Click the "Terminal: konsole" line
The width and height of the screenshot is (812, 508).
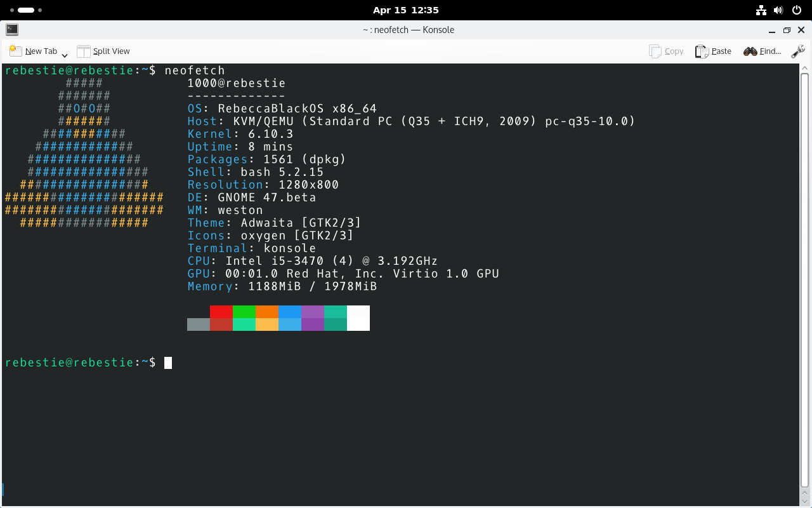252,248
